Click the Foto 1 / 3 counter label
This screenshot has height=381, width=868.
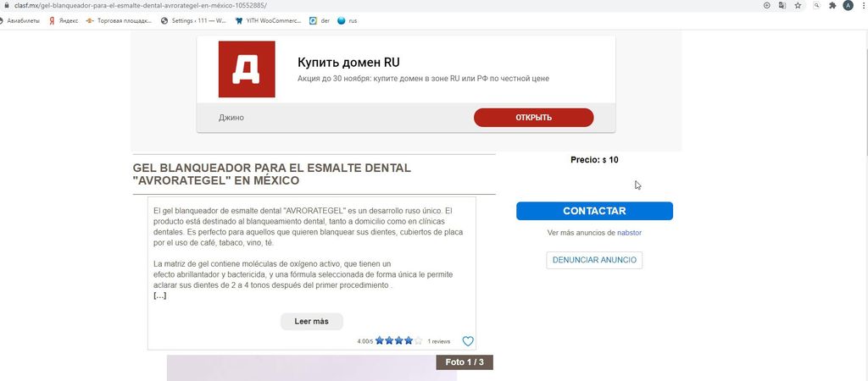465,362
